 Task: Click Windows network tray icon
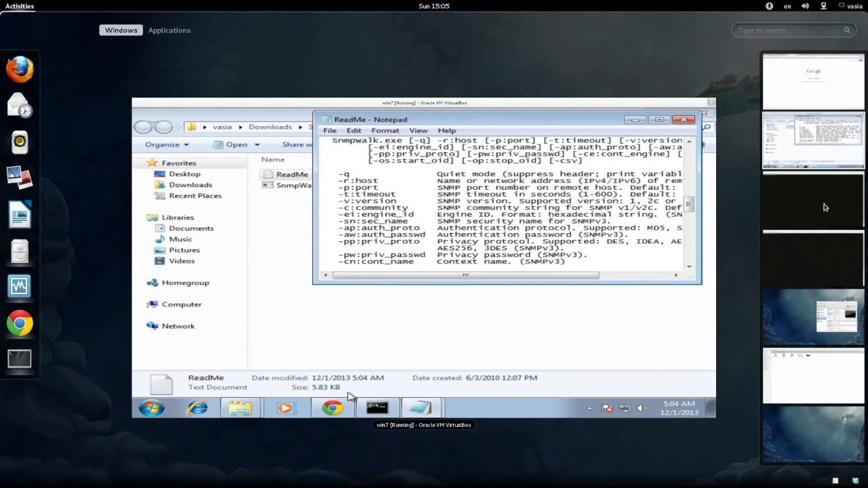click(x=625, y=409)
